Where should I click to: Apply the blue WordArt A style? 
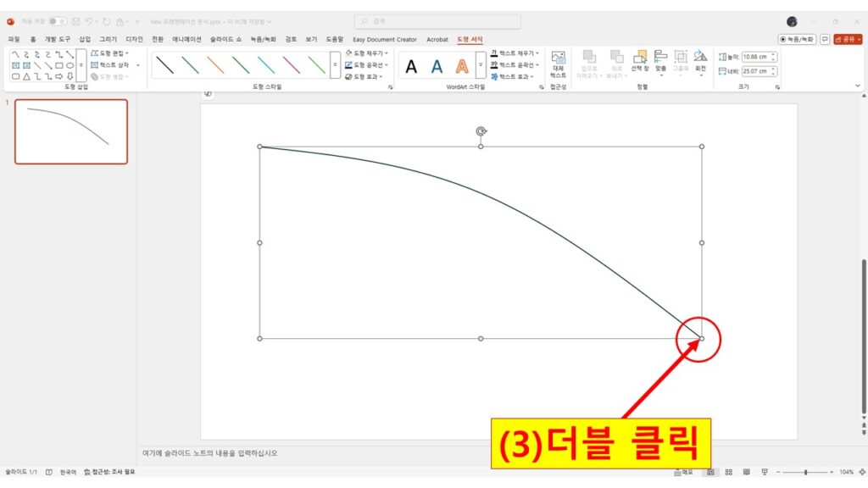click(x=437, y=66)
